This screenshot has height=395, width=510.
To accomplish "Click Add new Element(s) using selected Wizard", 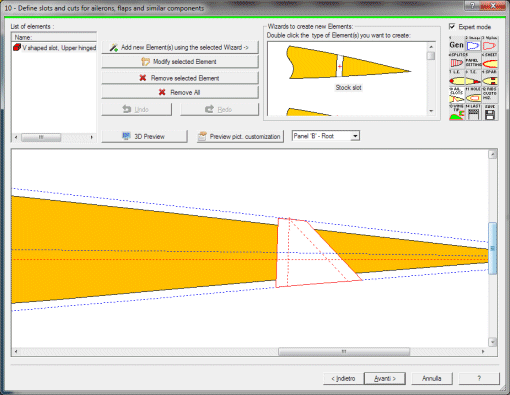I will 180,47.
